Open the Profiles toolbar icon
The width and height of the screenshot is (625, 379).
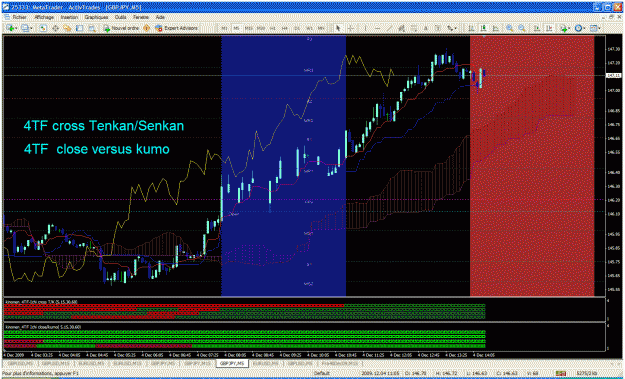25,28
